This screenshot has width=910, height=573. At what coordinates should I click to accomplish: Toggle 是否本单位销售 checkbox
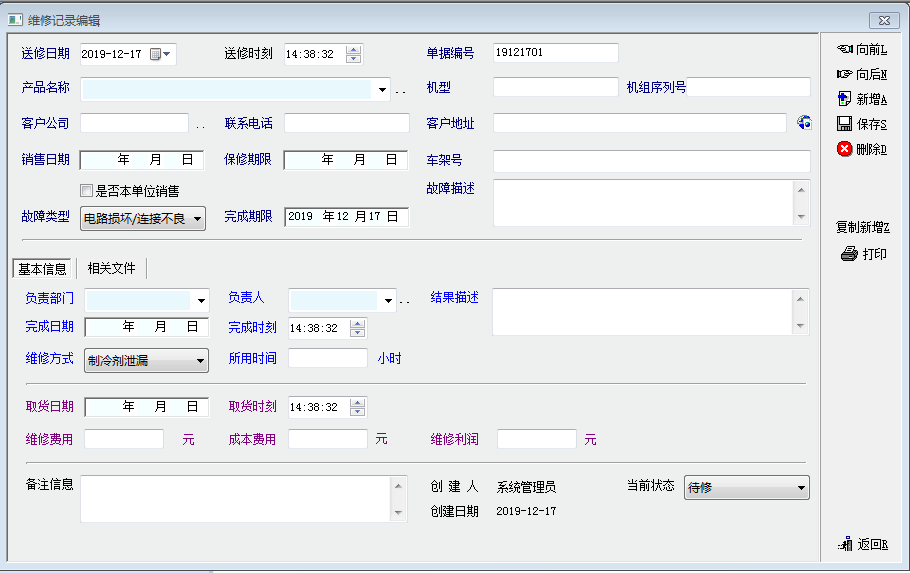[87, 190]
